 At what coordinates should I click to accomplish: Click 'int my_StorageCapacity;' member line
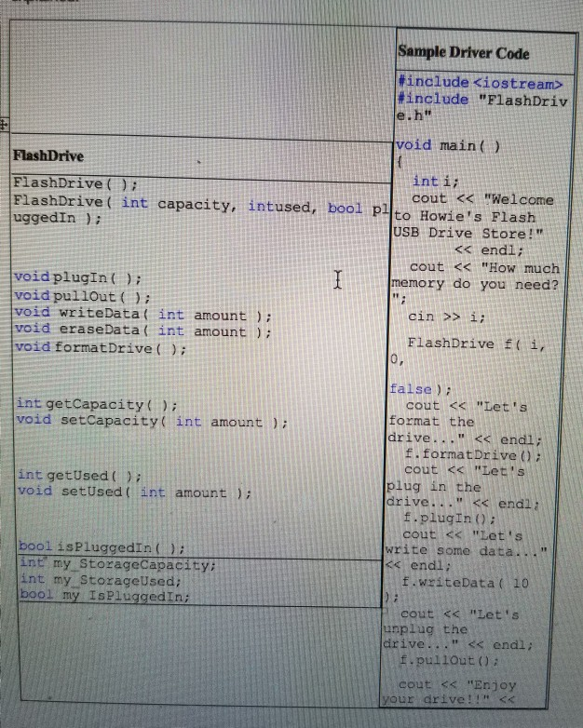click(118, 564)
